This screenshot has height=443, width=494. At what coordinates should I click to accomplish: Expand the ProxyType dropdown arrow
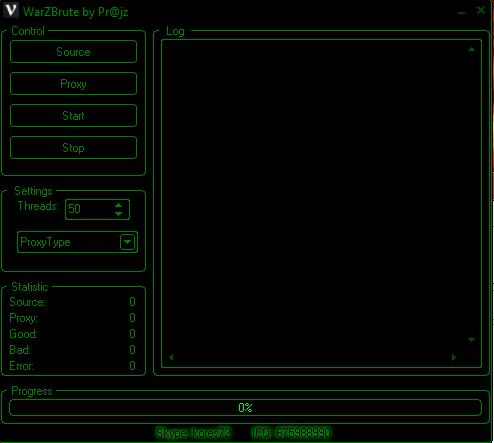point(127,242)
